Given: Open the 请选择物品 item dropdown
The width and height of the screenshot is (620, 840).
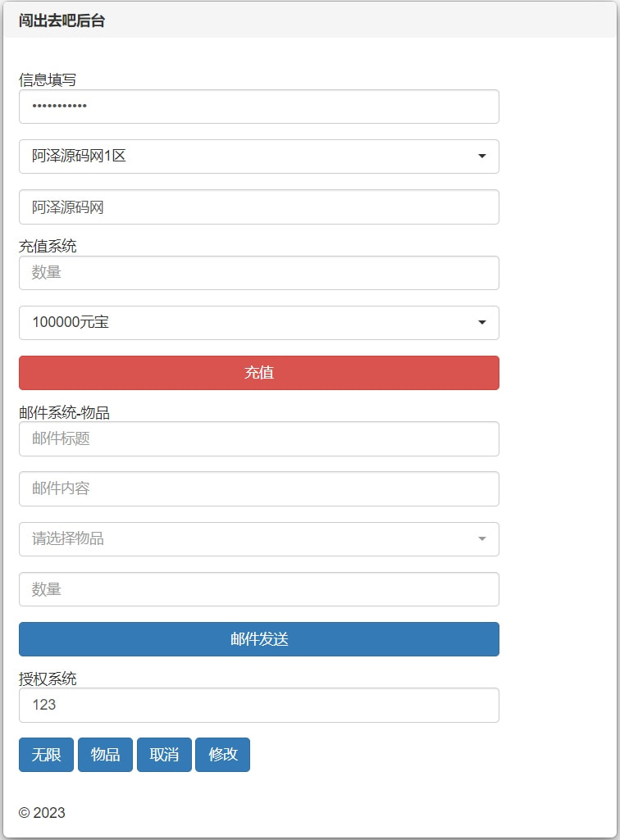Looking at the screenshot, I should [258, 539].
